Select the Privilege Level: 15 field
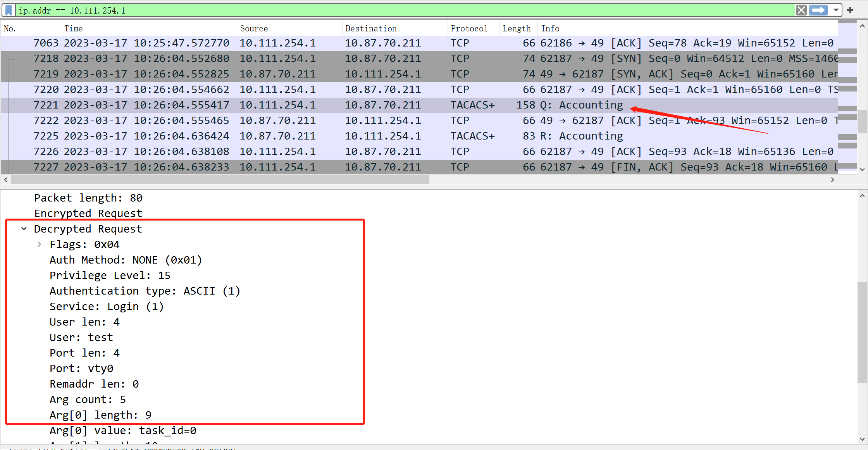Viewport: 868px width, 450px height. [x=110, y=275]
